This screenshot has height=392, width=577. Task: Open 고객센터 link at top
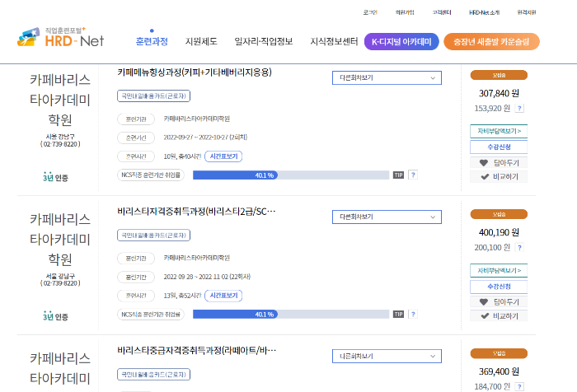tap(442, 12)
